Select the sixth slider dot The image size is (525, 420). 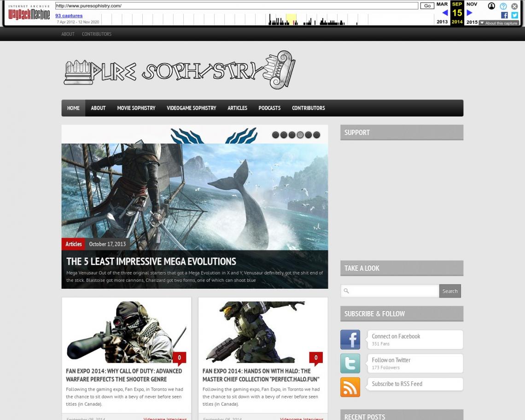pyautogui.click(x=316, y=135)
